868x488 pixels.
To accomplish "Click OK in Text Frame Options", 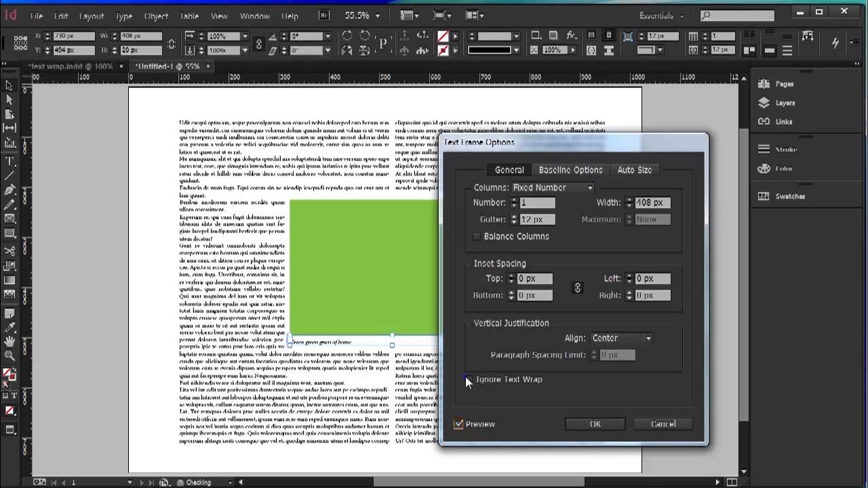I will pos(595,424).
